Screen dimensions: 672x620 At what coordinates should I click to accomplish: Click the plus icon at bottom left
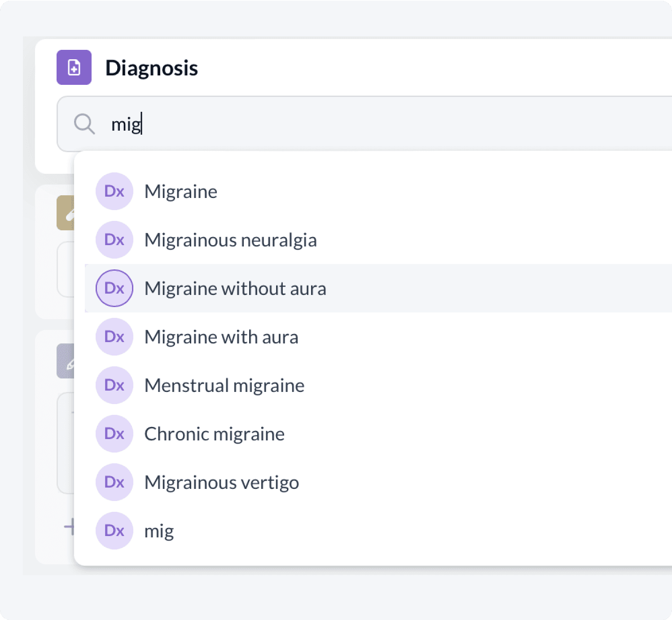(x=69, y=527)
